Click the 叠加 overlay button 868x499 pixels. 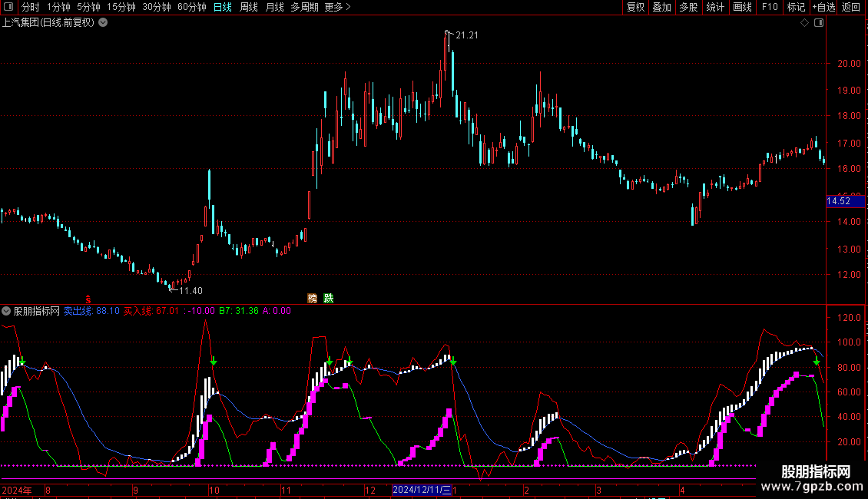[x=662, y=7]
